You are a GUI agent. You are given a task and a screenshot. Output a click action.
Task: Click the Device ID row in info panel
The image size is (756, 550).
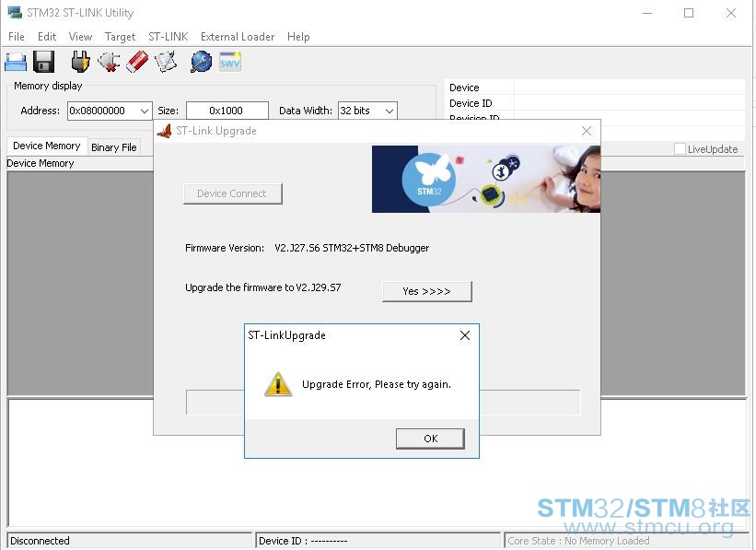pos(595,103)
